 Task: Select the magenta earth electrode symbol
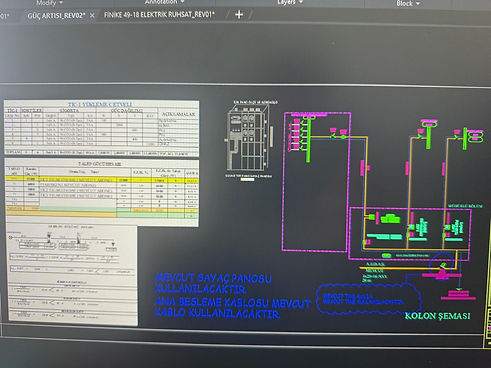coord(458,295)
